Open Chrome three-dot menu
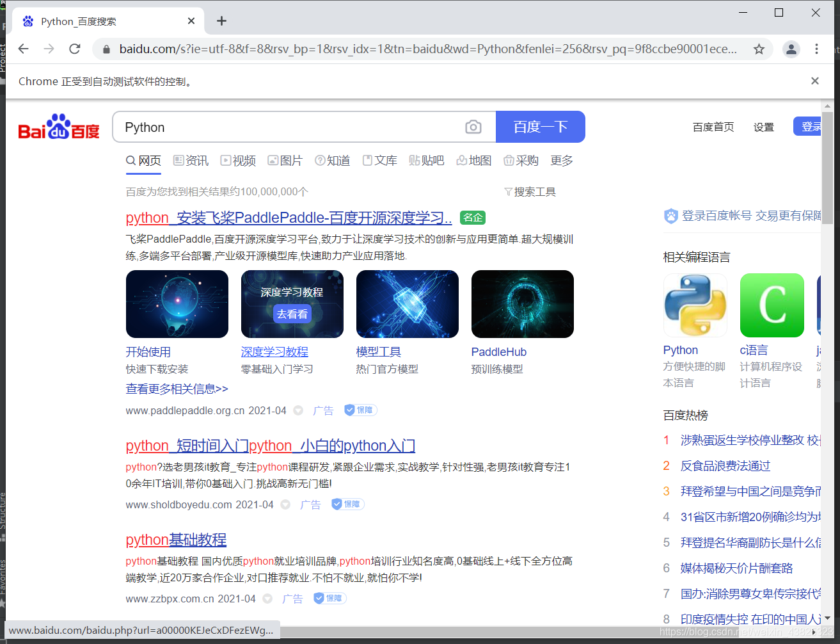The image size is (840, 644). [x=816, y=49]
